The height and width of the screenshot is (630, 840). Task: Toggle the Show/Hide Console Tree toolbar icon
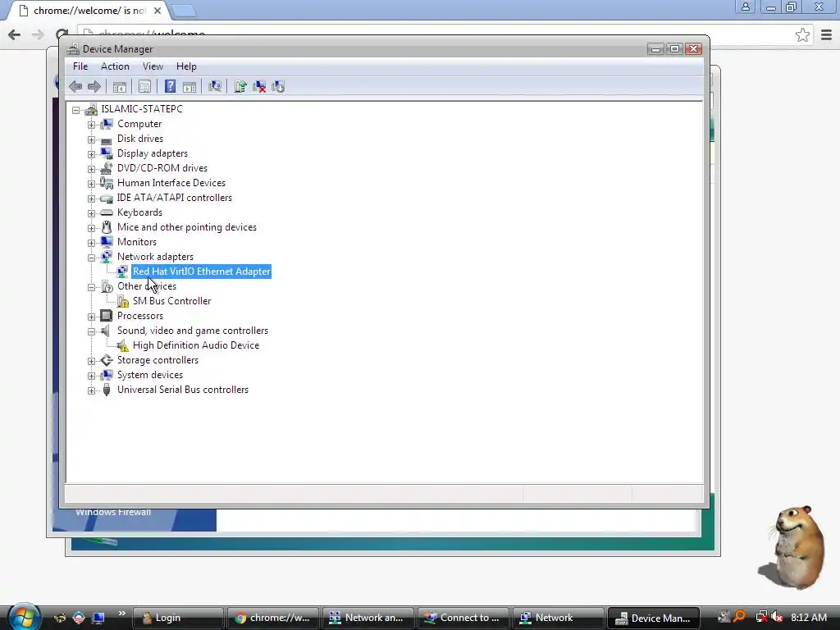point(120,86)
